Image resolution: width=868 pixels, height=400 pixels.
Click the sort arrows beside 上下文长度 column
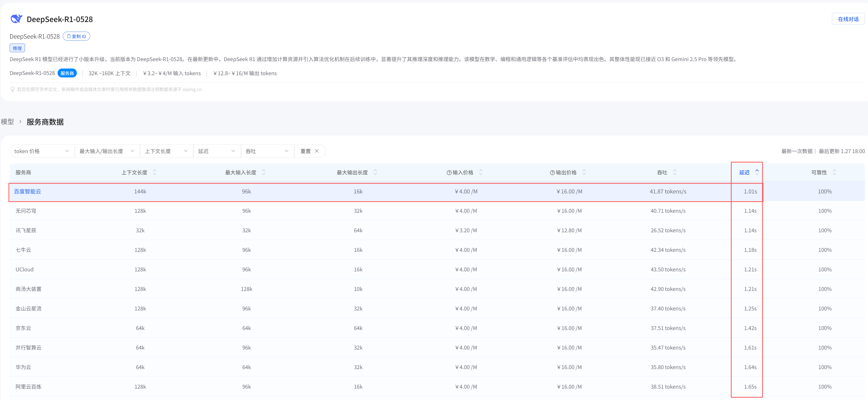click(x=155, y=172)
